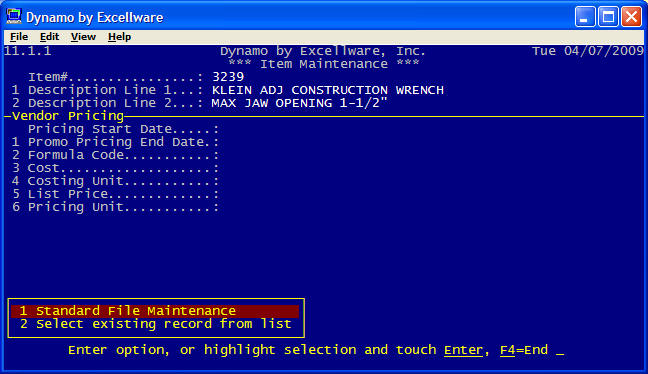Select option 1 Standard File Maintenance
Screen dimensions: 648x374
(x=155, y=311)
